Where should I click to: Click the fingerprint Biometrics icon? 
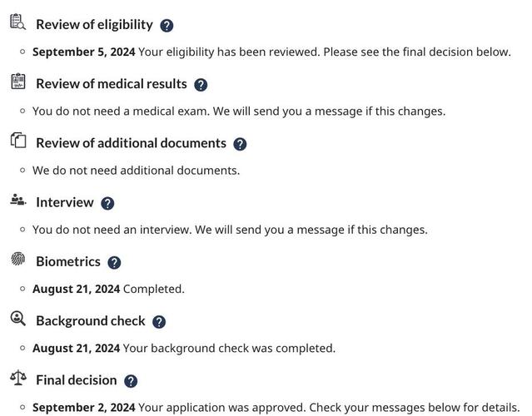18,259
